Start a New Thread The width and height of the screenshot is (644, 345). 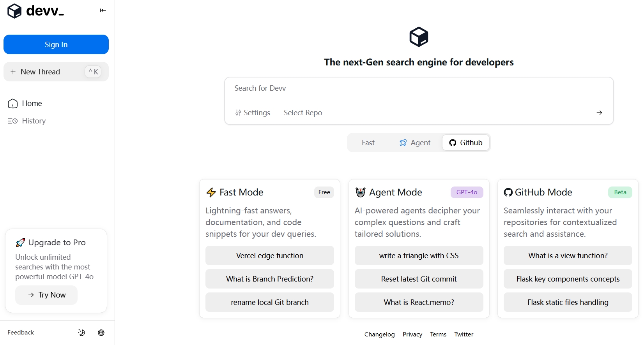click(x=56, y=72)
